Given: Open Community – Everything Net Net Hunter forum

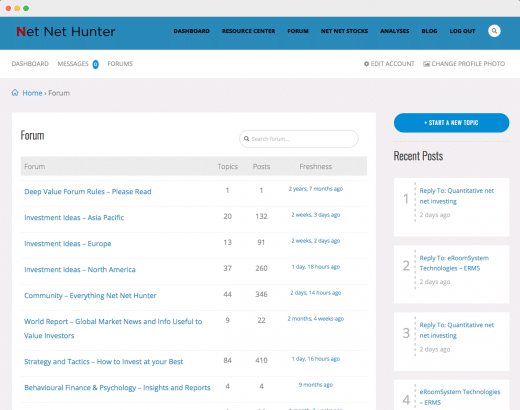Looking at the screenshot, I should pyautogui.click(x=90, y=296).
